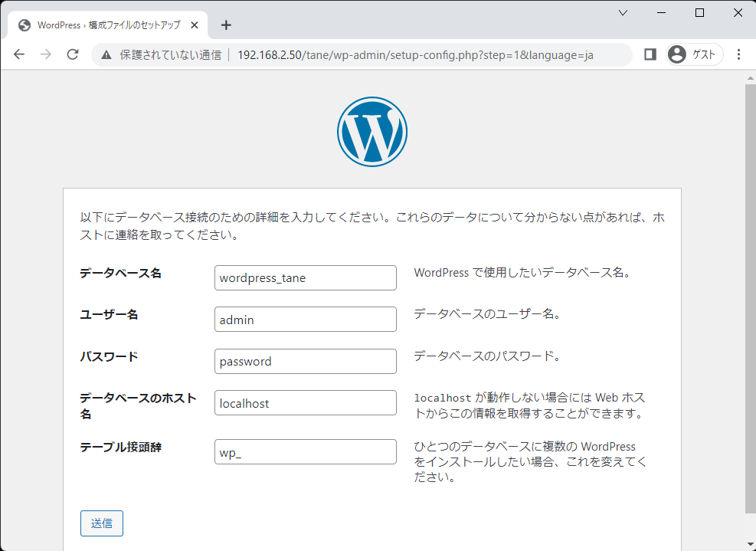Select the WordPress 構成ファイルのセットアップ tab
Screen dimensions: 756x551
click(109, 25)
